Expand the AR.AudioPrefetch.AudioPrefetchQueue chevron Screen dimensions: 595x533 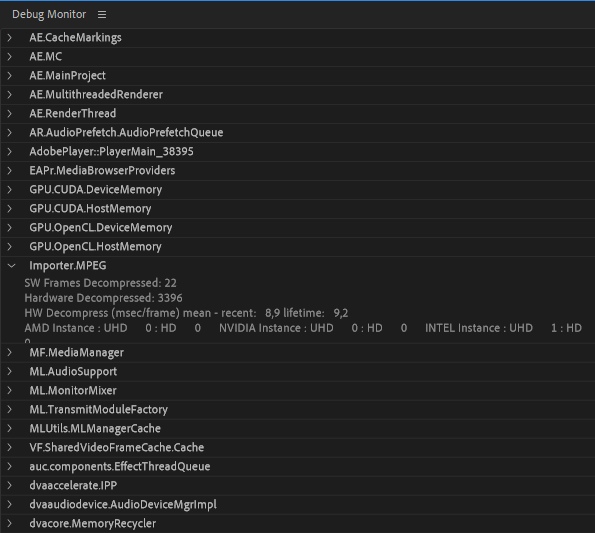(x=10, y=132)
